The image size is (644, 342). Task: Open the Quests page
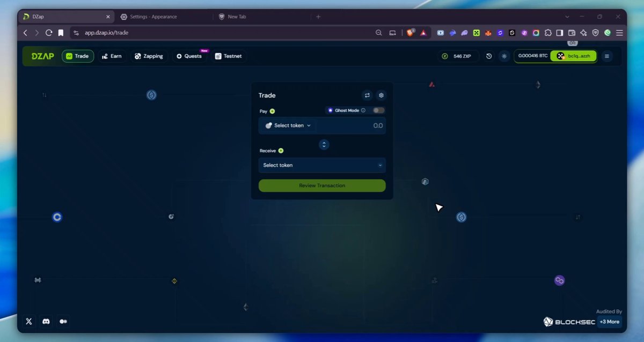pos(189,56)
